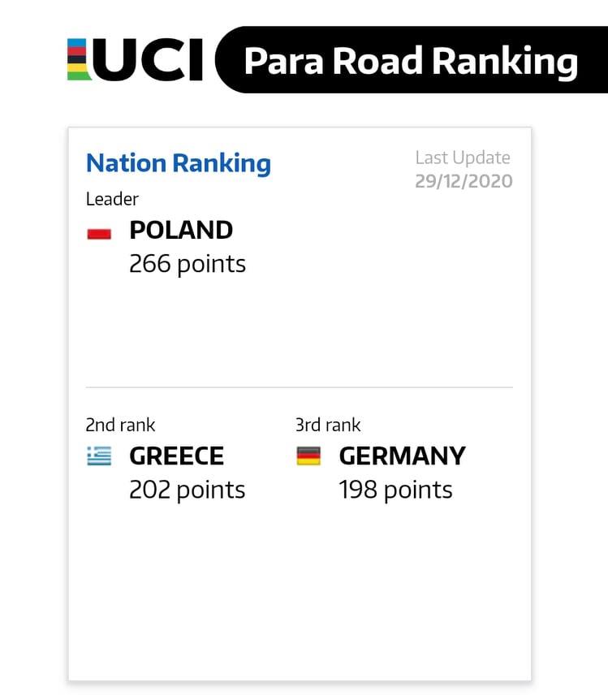Click the 2nd rank label
The height and width of the screenshot is (700, 608).
click(x=120, y=425)
